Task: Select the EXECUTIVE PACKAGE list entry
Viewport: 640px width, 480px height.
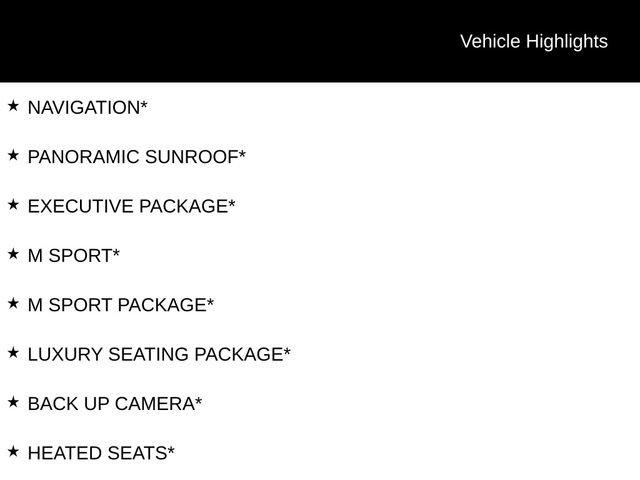Action: (x=131, y=207)
